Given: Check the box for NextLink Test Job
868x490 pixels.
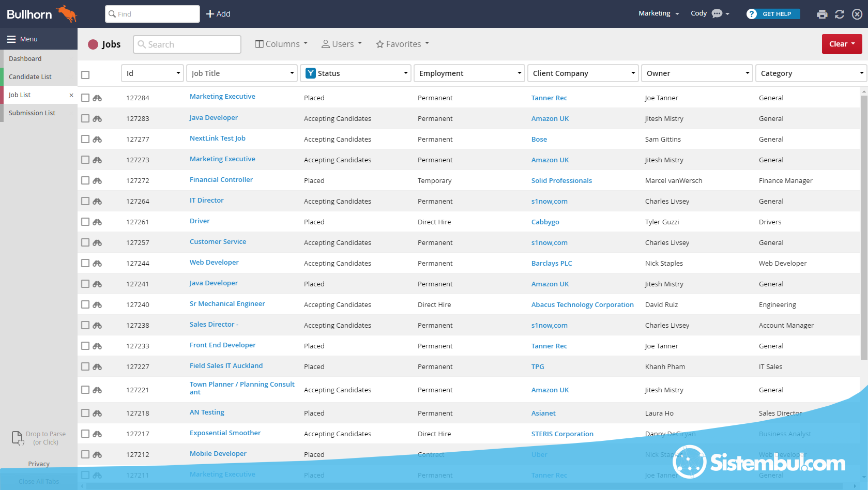Looking at the screenshot, I should click(x=85, y=139).
